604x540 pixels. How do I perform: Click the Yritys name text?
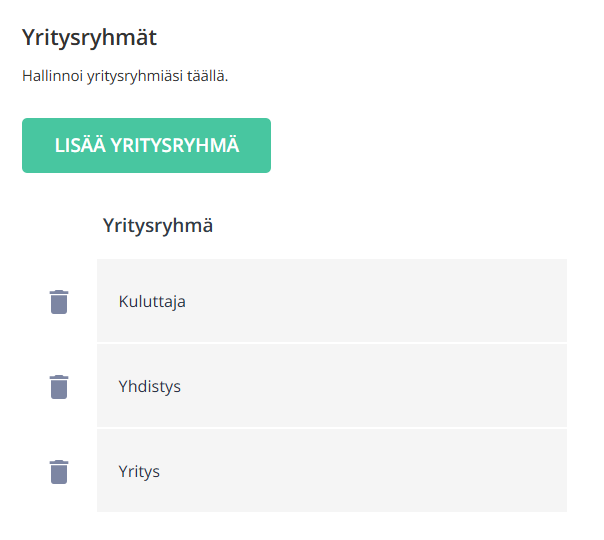(139, 472)
